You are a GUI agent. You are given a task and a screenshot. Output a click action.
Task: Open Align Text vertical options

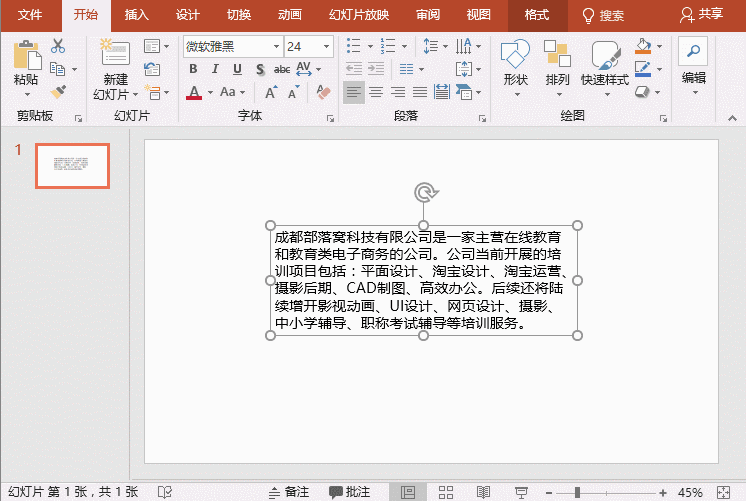click(x=463, y=69)
